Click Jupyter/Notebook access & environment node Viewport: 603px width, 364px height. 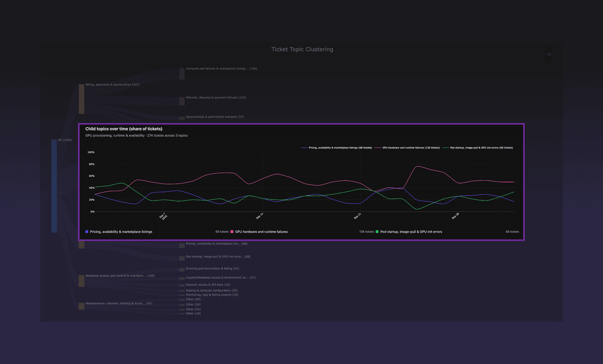(x=182, y=278)
